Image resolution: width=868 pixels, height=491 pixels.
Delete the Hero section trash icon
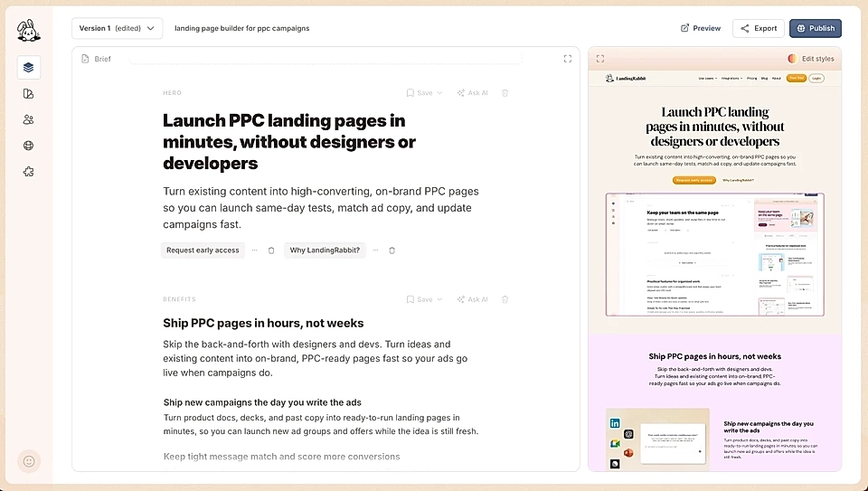pyautogui.click(x=505, y=93)
